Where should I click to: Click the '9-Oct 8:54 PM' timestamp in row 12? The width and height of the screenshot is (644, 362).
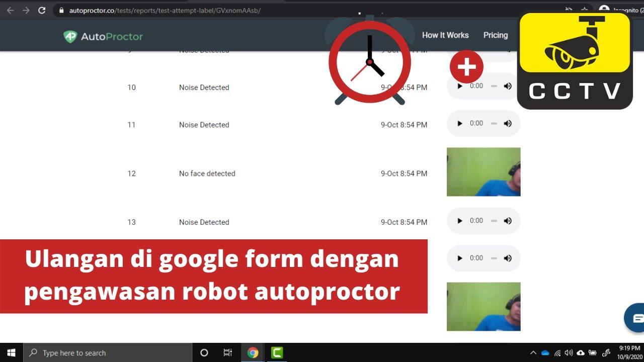click(404, 173)
